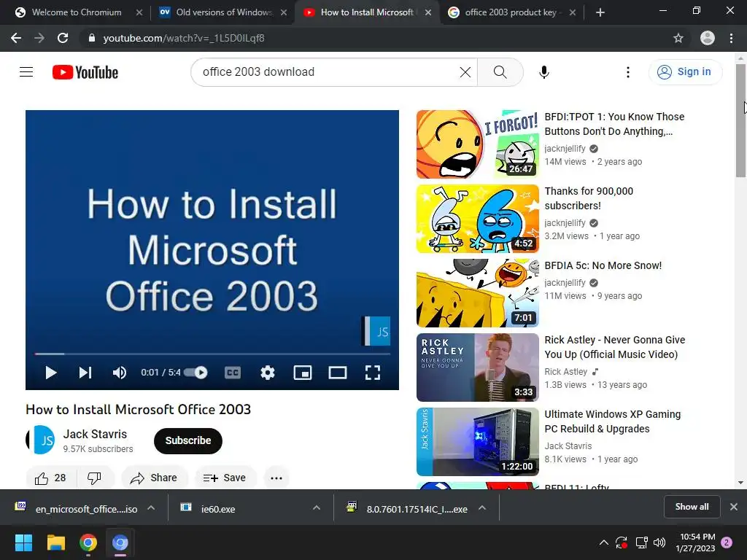Play Rick Astley Never Gonna Give You Up
747x560 pixels.
[x=477, y=367]
